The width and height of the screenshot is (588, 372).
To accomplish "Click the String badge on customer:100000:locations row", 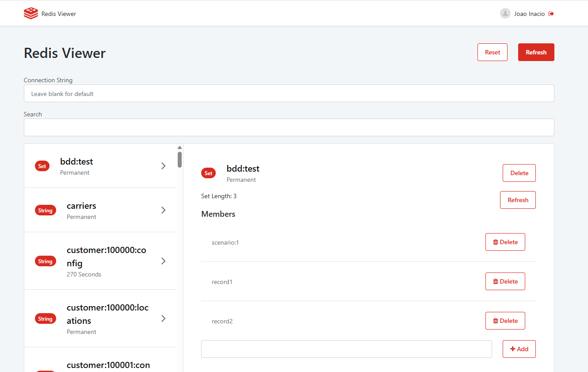I will (45, 319).
